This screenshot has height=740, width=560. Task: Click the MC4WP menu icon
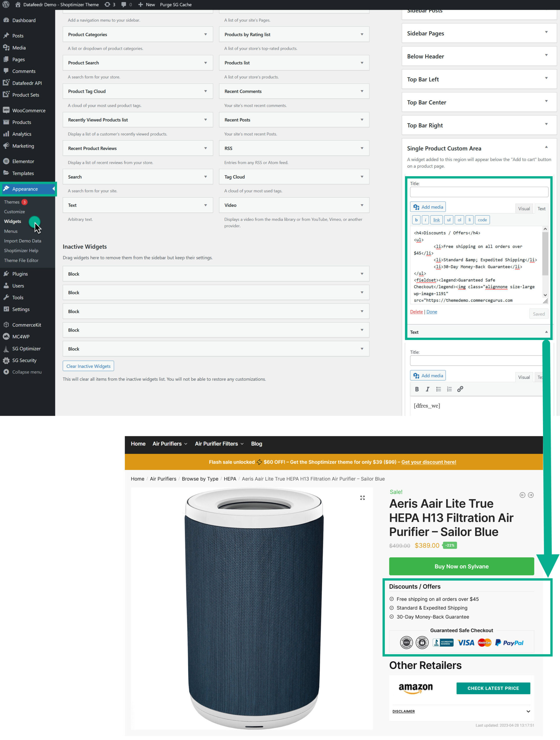6,336
